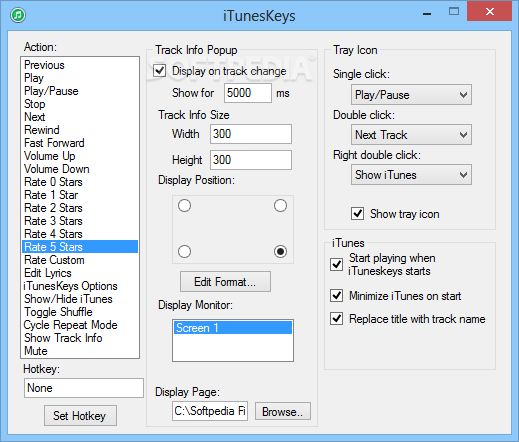Select Rate Custom action
This screenshot has height=442, width=519.
pyautogui.click(x=80, y=260)
